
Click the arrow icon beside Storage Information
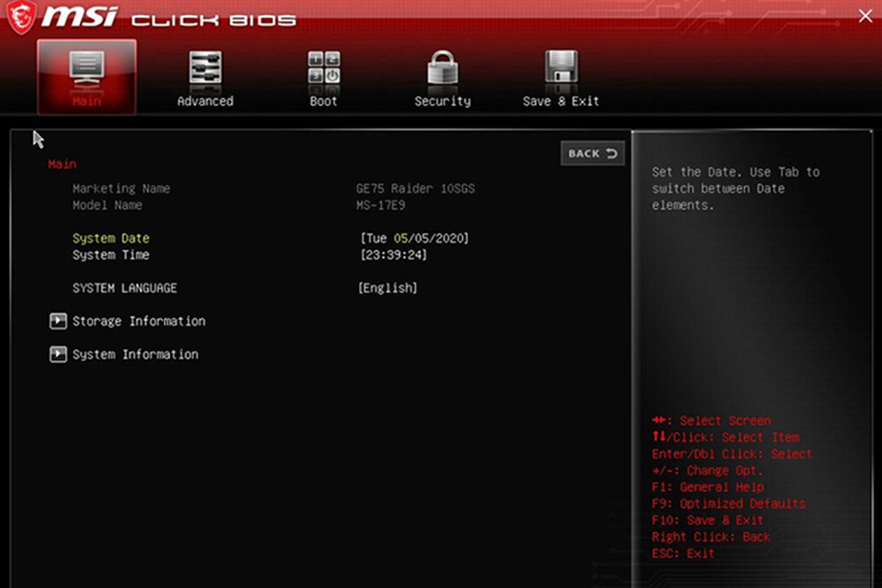tap(58, 321)
